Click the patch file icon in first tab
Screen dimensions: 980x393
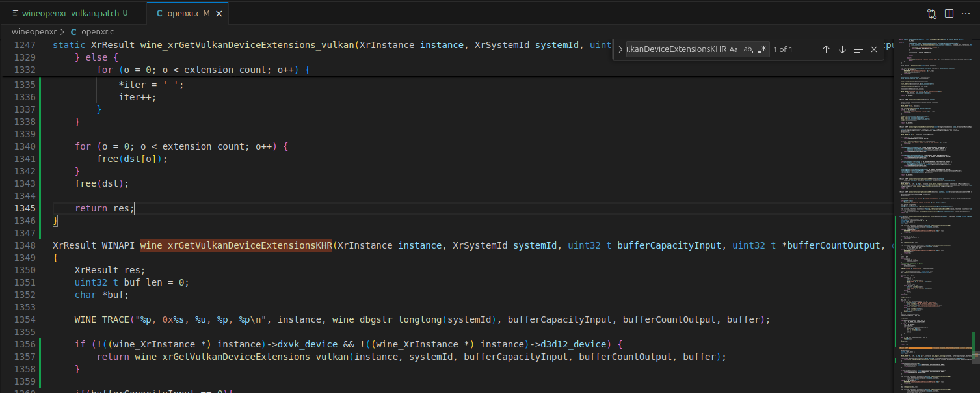click(x=16, y=13)
